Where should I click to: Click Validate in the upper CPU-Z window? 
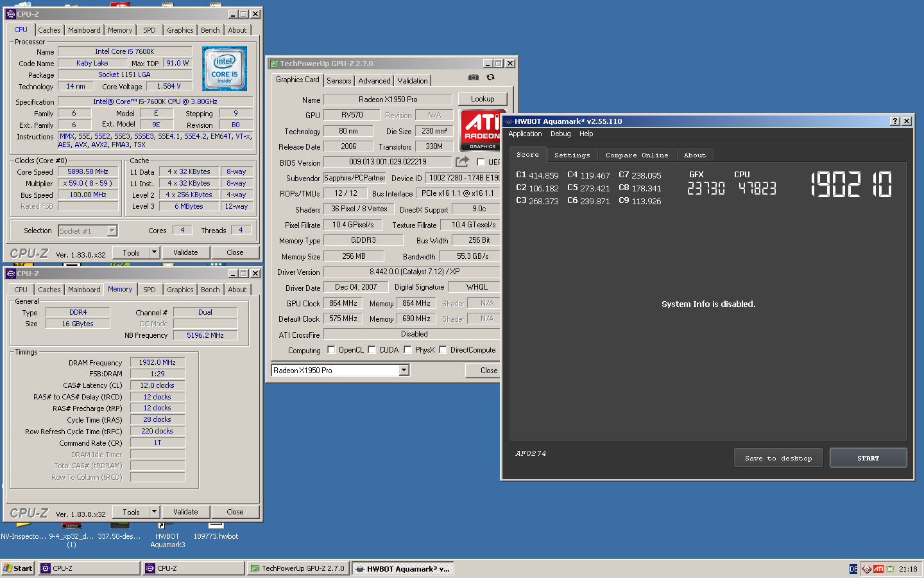[x=185, y=252]
